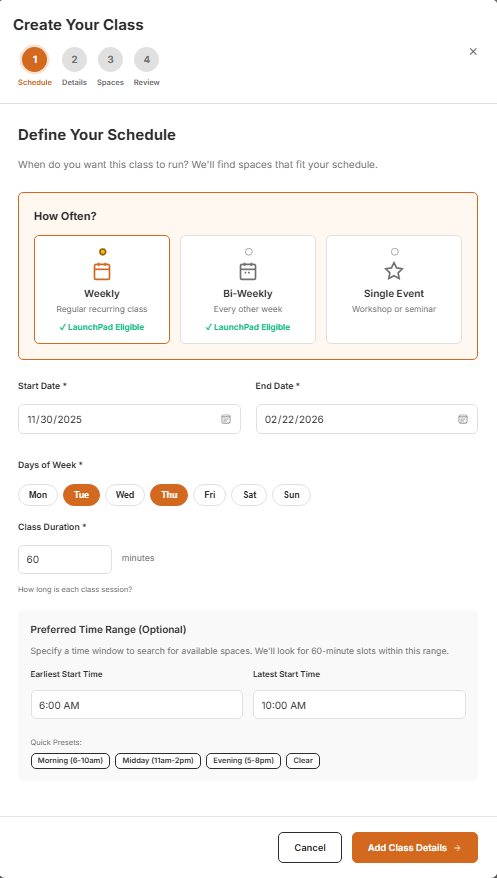Image resolution: width=497 pixels, height=878 pixels.
Task: Click the Weekly calendar icon
Action: [102, 271]
